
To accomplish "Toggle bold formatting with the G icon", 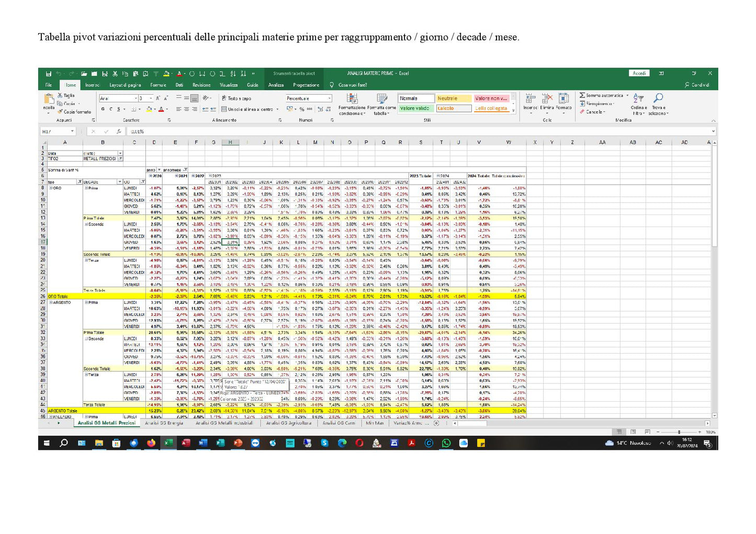I will 103,109.
